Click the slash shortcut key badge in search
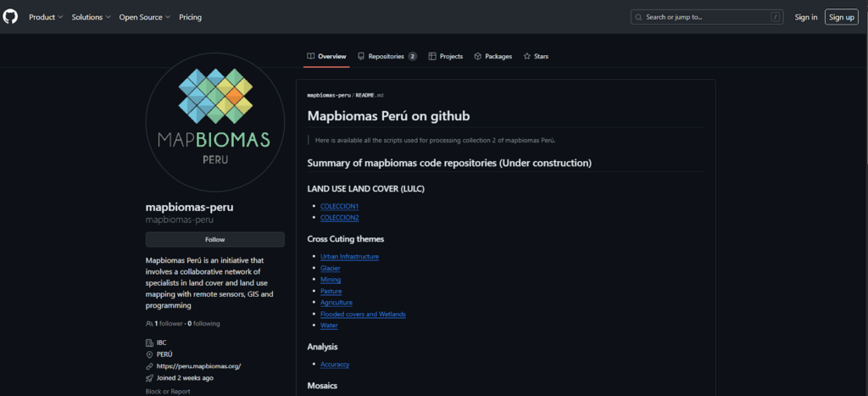The width and height of the screenshot is (868, 396). tap(775, 17)
